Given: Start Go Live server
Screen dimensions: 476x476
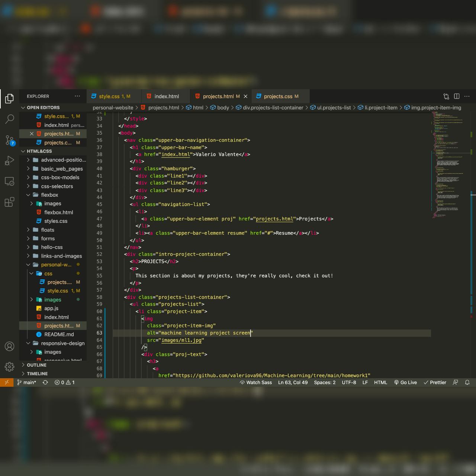Looking at the screenshot, I should point(406,382).
